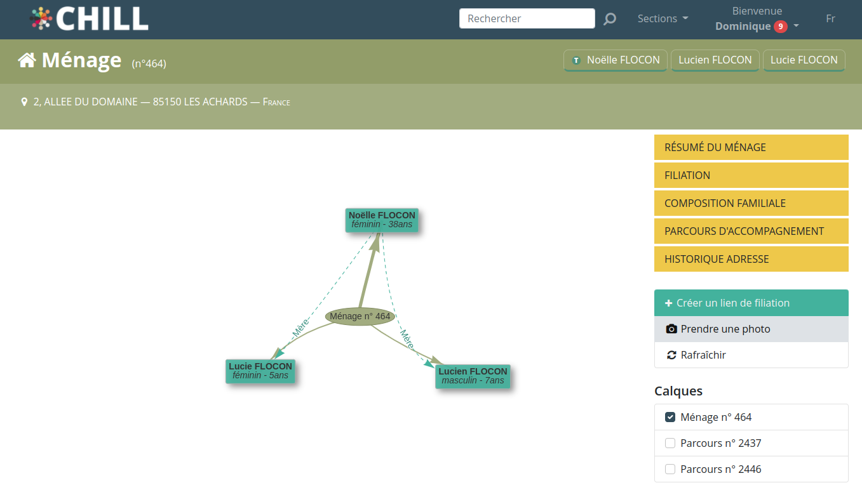Enable the Parcours n° 2437 layer
Screen dimensions: 862x504
670,443
